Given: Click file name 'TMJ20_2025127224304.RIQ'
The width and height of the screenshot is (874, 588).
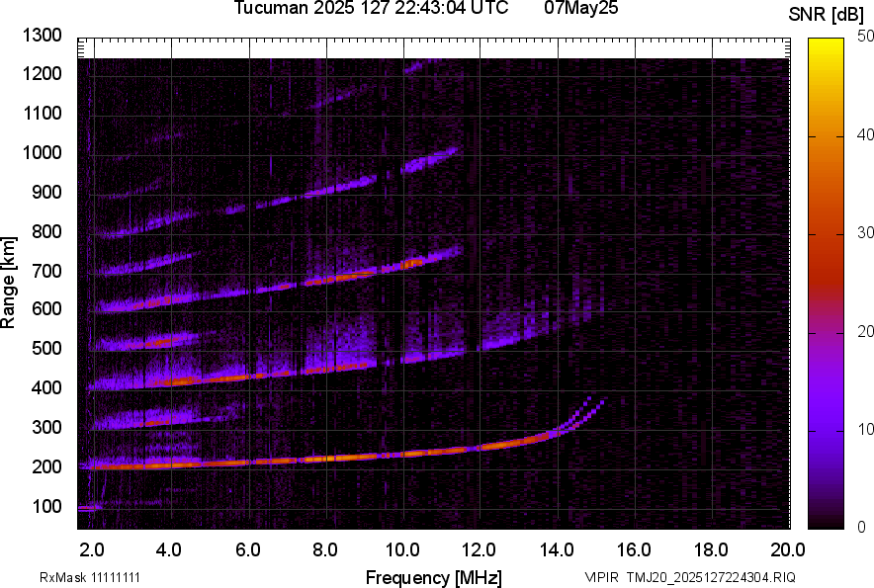Looking at the screenshot, I should pos(711,577).
